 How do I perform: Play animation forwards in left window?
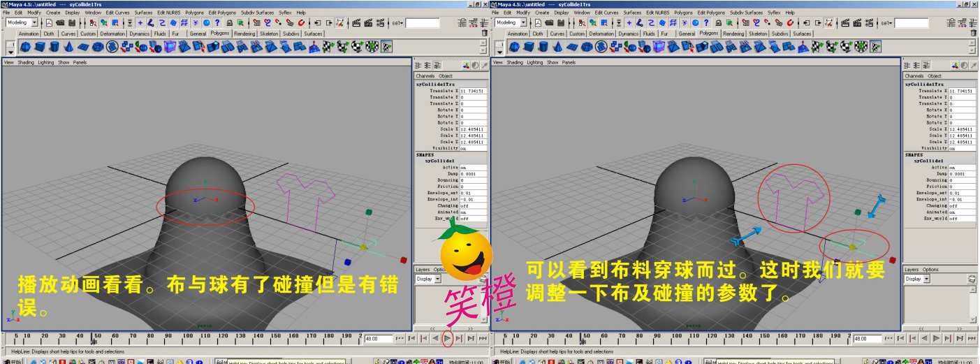(x=448, y=338)
